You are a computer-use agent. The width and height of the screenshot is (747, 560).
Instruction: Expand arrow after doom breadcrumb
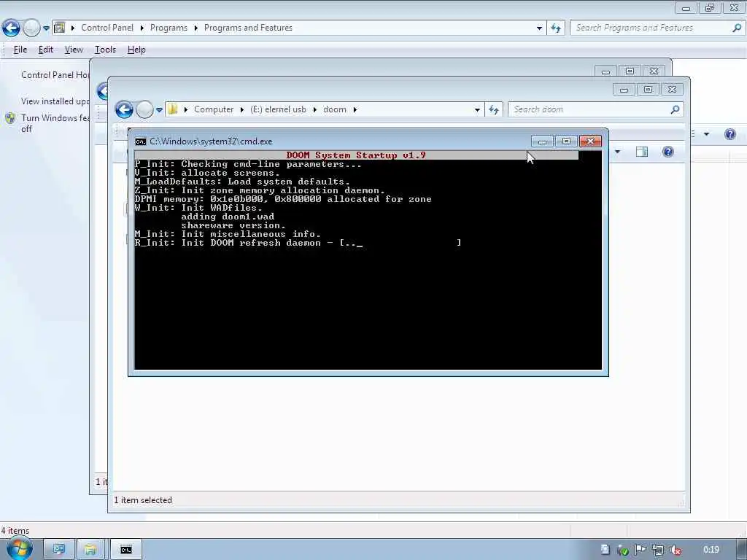click(x=355, y=109)
